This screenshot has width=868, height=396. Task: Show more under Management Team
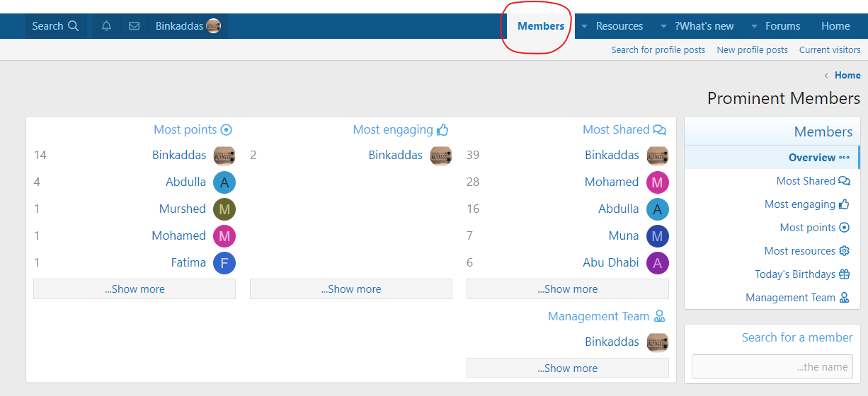coord(567,368)
